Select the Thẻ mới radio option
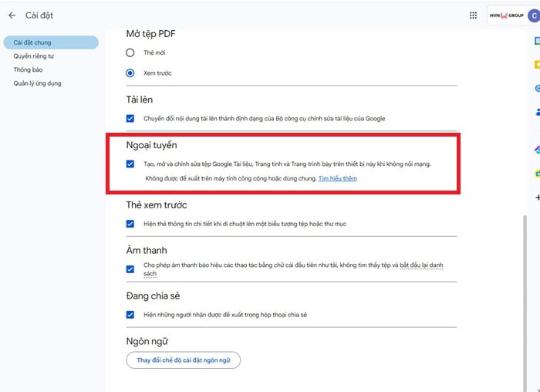This screenshot has width=540, height=392. click(x=130, y=52)
